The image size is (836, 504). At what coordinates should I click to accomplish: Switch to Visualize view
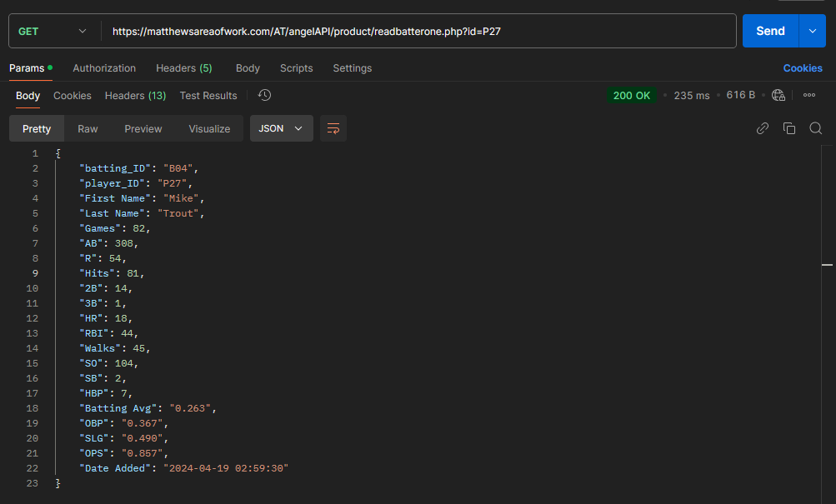click(209, 128)
